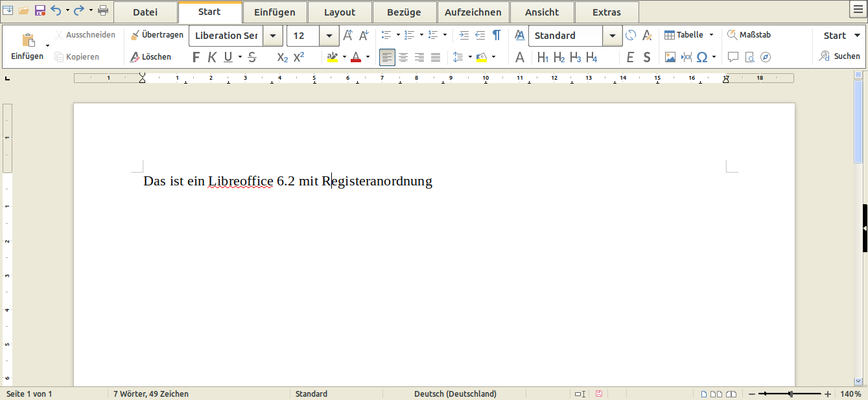
Task: Expand the underline style dropdown arrow
Action: (x=240, y=57)
